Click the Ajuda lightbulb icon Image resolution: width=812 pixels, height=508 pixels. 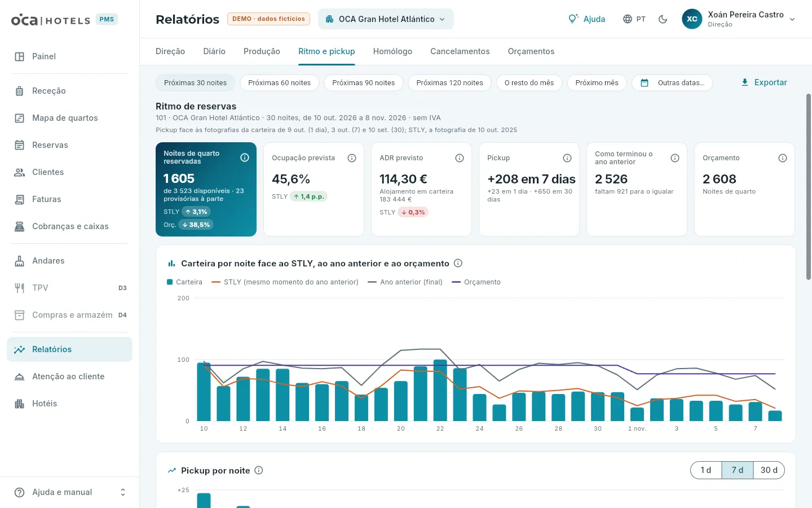[x=573, y=19]
